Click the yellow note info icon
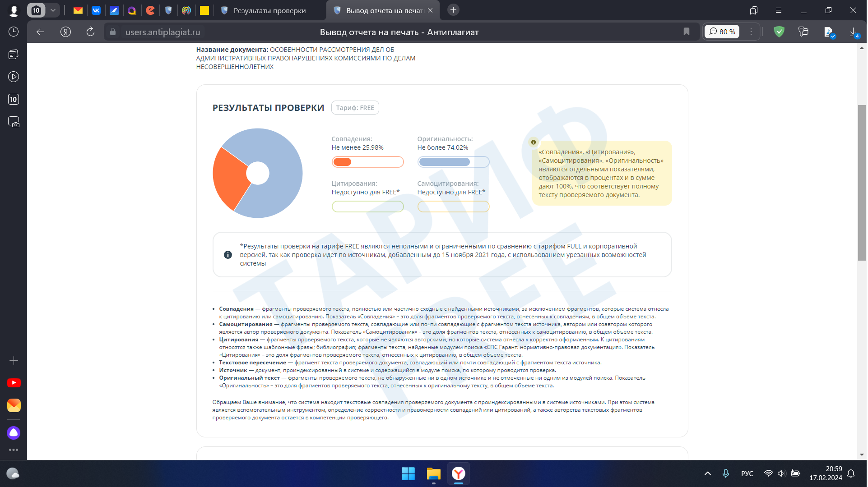This screenshot has width=868, height=487. [x=533, y=142]
